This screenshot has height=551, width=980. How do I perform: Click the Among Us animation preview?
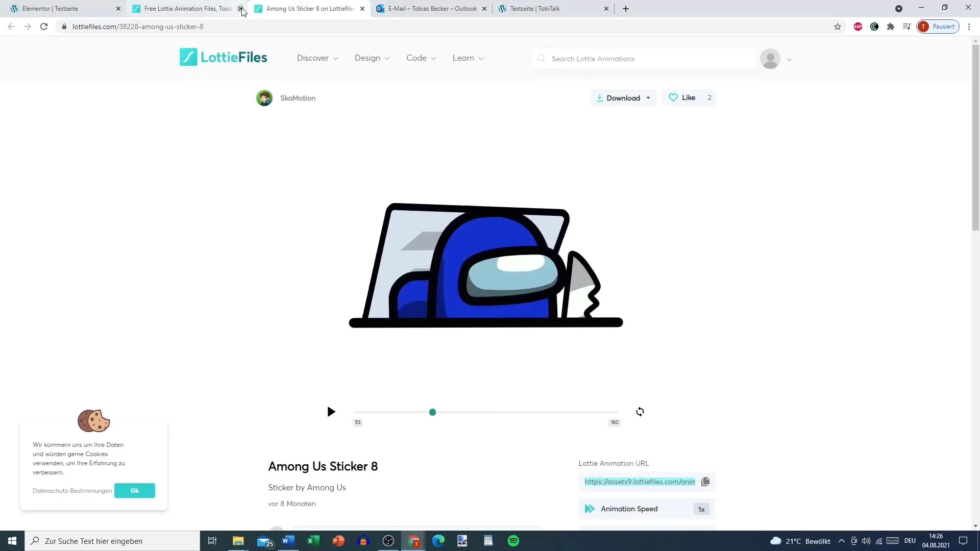pos(486,265)
